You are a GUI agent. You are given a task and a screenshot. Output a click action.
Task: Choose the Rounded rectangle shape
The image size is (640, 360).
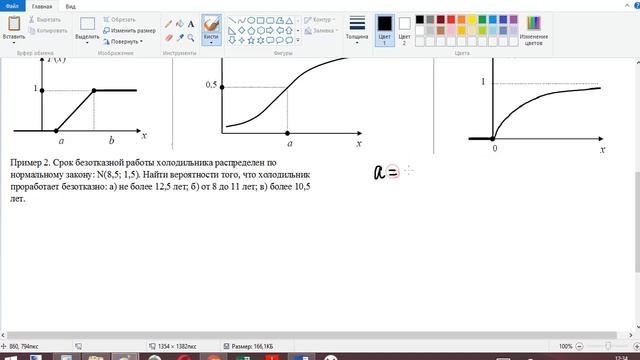click(270, 20)
